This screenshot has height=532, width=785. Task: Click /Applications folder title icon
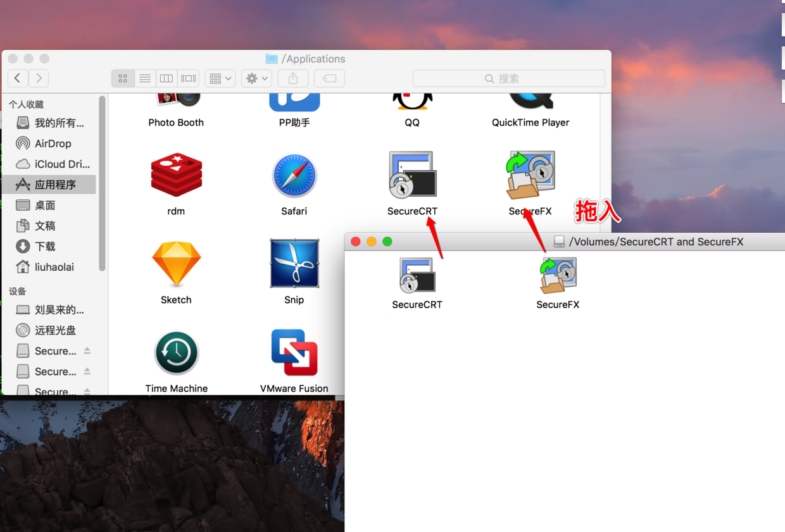tap(272, 59)
